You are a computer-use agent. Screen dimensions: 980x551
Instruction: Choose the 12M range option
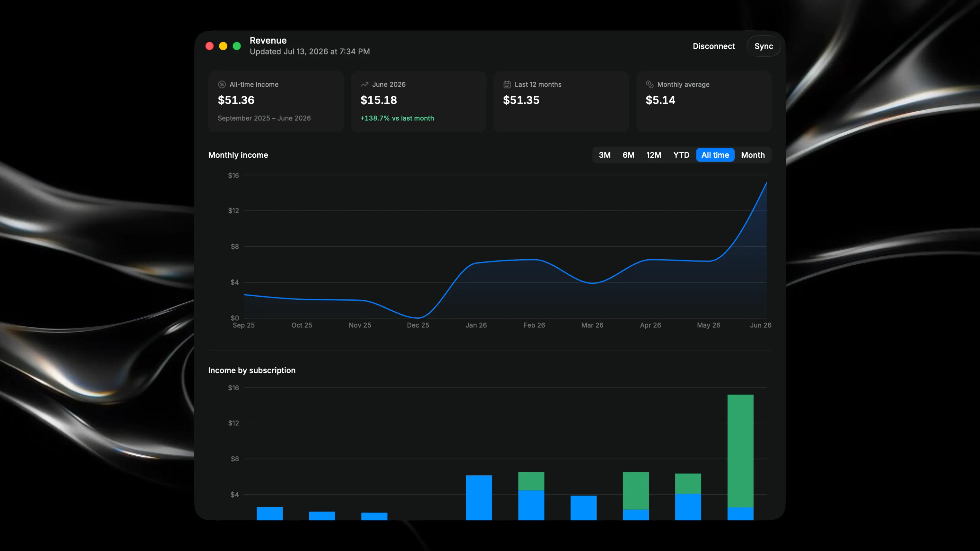click(654, 155)
